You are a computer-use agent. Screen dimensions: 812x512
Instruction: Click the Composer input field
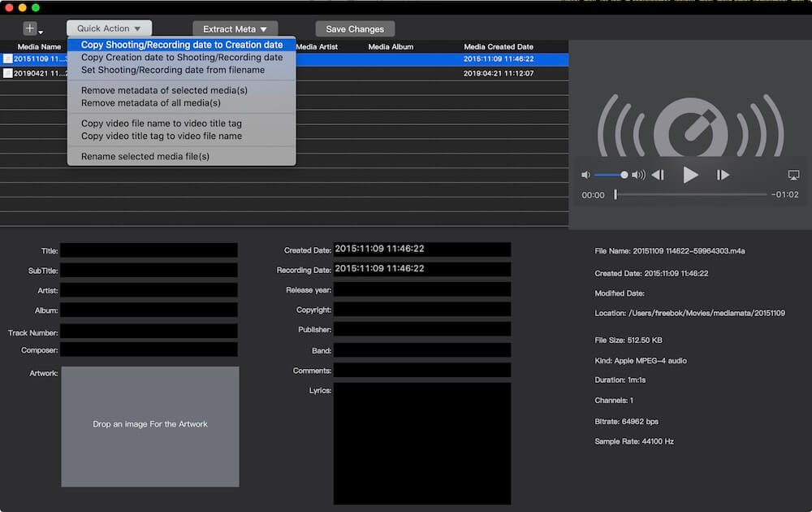149,349
